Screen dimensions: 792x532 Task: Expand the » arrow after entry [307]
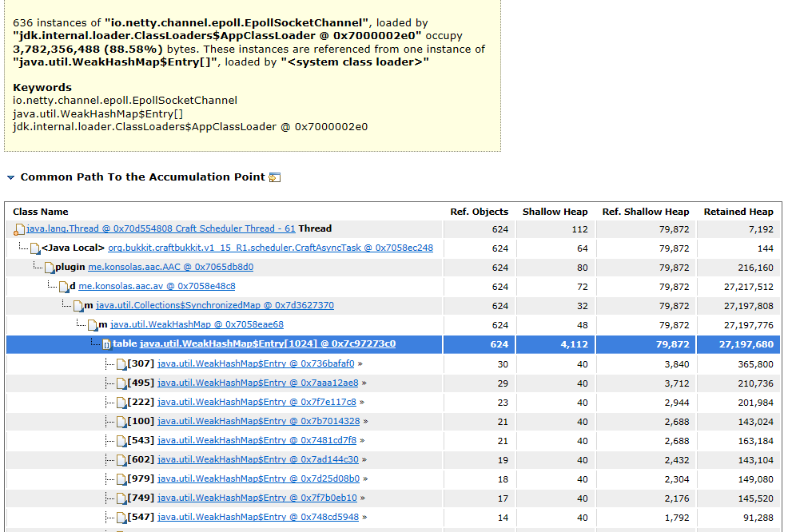360,364
